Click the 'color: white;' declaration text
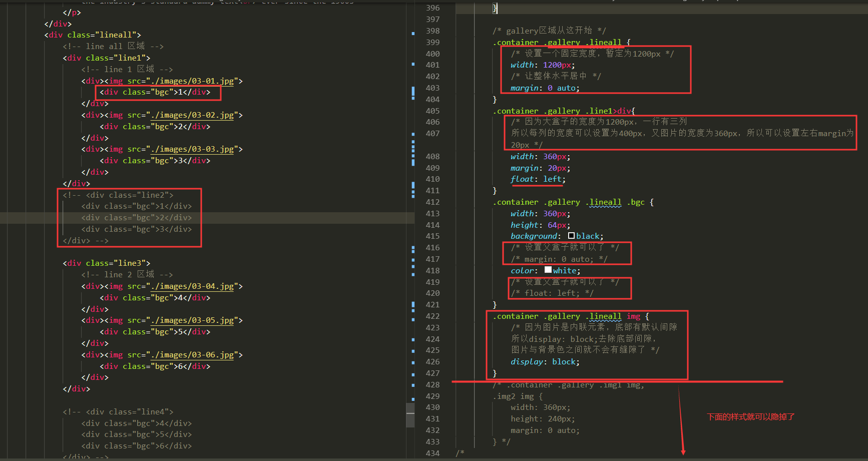 545,271
